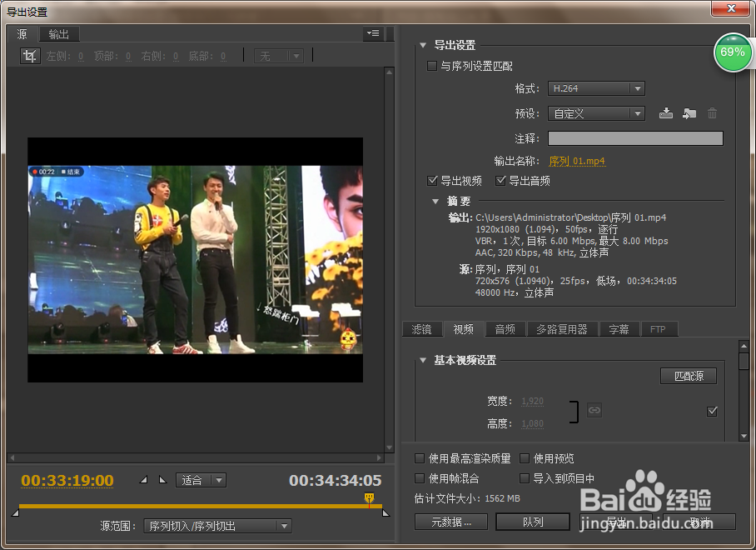
Task: Import an export preset
Action: 689,112
